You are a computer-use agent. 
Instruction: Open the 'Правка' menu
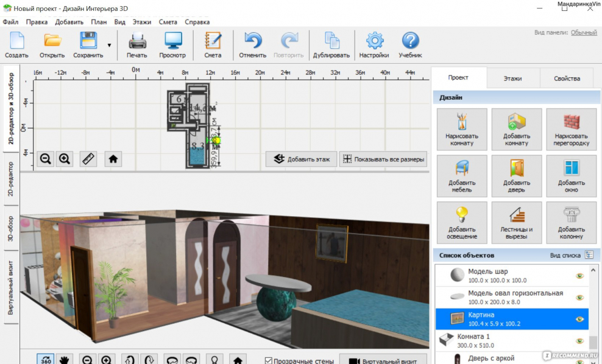click(37, 22)
